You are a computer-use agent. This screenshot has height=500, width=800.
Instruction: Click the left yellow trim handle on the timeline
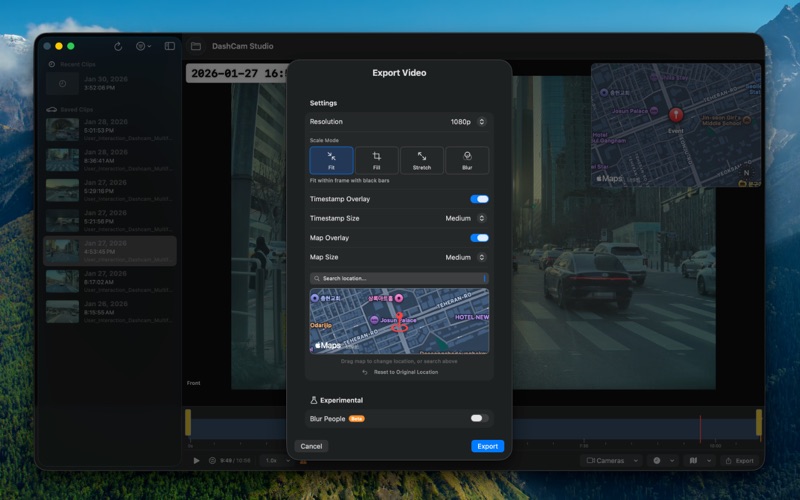[x=188, y=423]
